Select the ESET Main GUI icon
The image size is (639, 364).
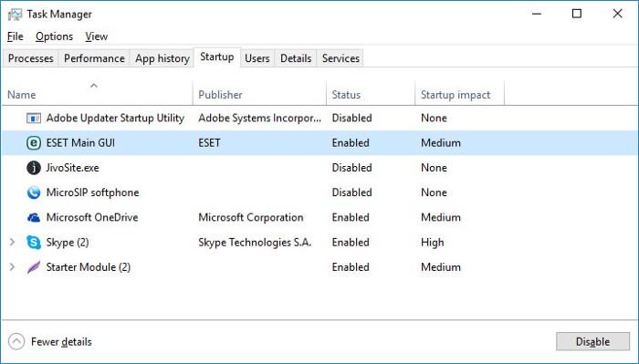[x=34, y=143]
